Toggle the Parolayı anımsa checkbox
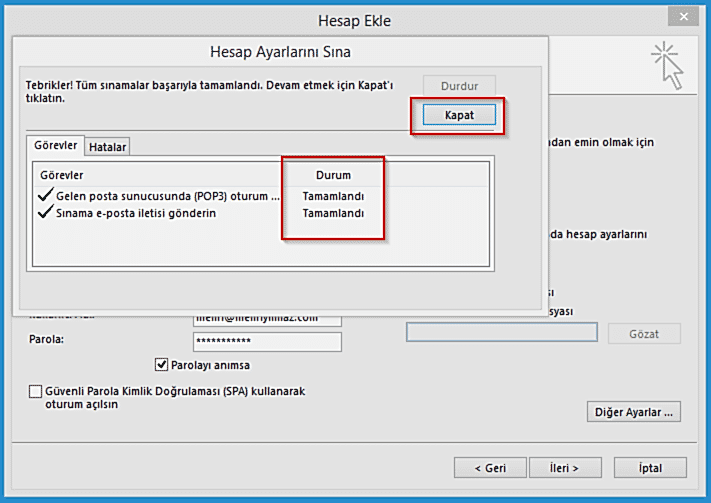Screen dimensions: 711x503 point(161,365)
